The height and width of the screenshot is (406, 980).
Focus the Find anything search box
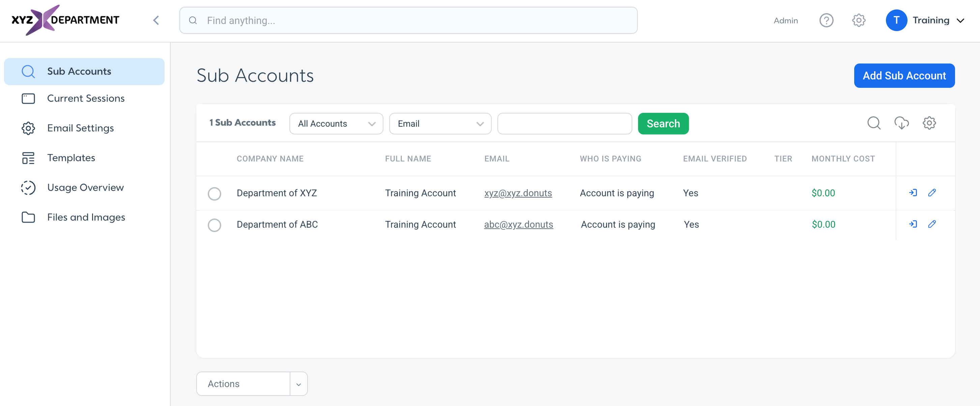point(408,20)
